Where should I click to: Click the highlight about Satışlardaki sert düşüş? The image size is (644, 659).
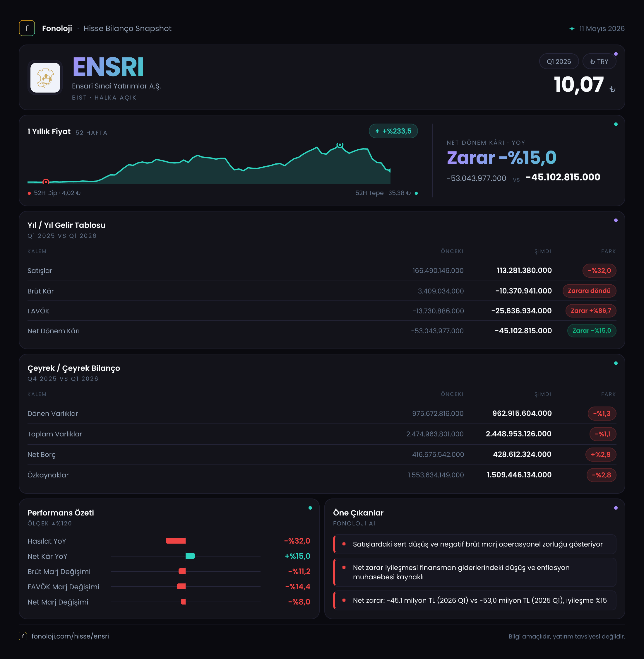pos(475,544)
